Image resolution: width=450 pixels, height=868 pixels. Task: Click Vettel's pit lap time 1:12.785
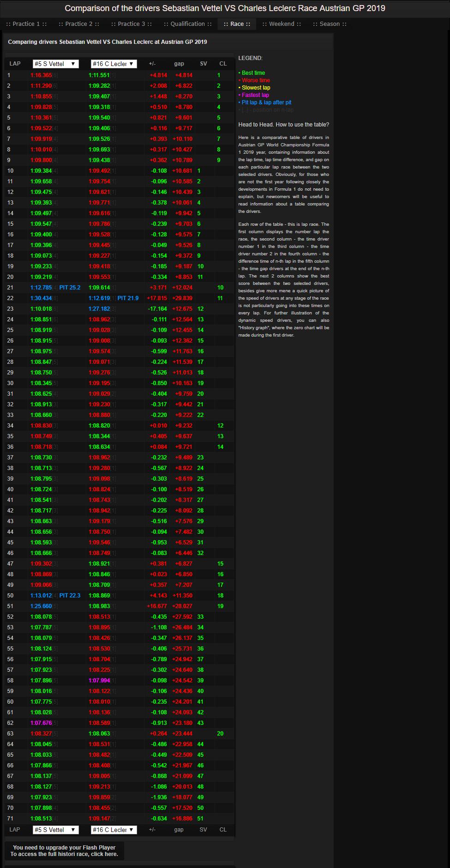click(41, 288)
